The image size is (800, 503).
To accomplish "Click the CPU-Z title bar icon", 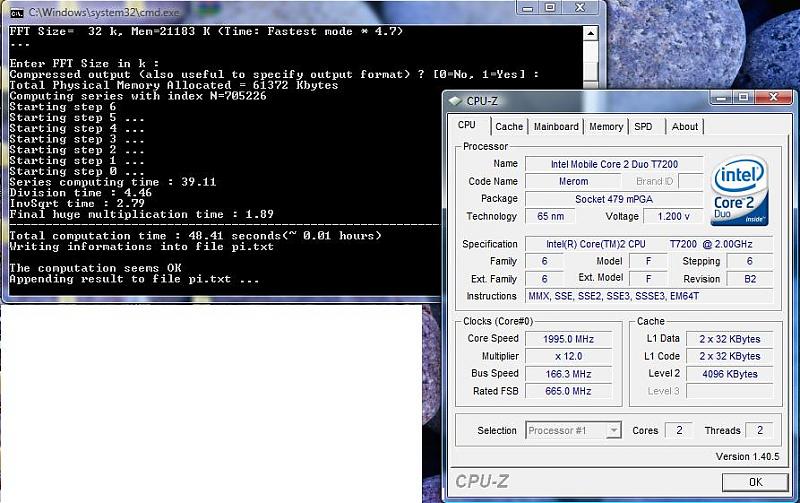I will pyautogui.click(x=455, y=101).
